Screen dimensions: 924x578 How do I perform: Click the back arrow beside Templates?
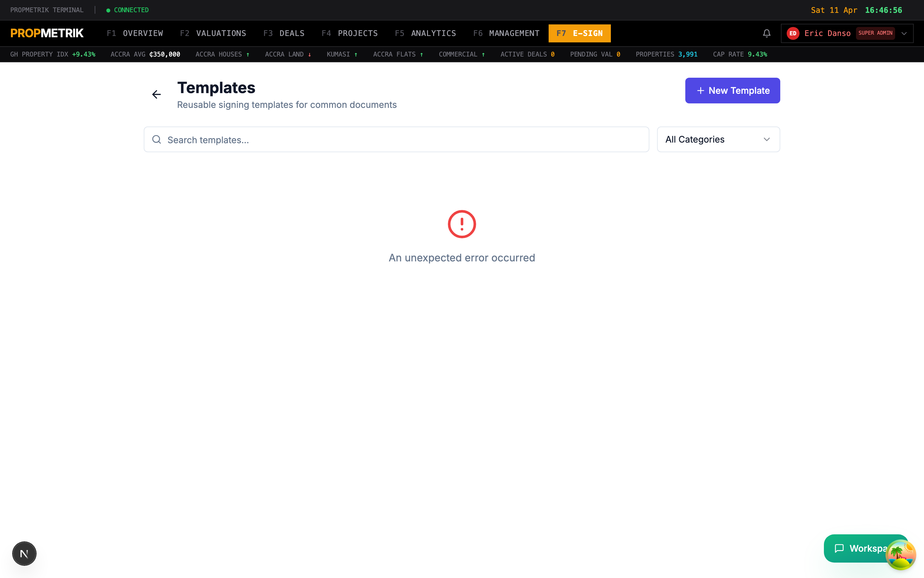(x=157, y=94)
